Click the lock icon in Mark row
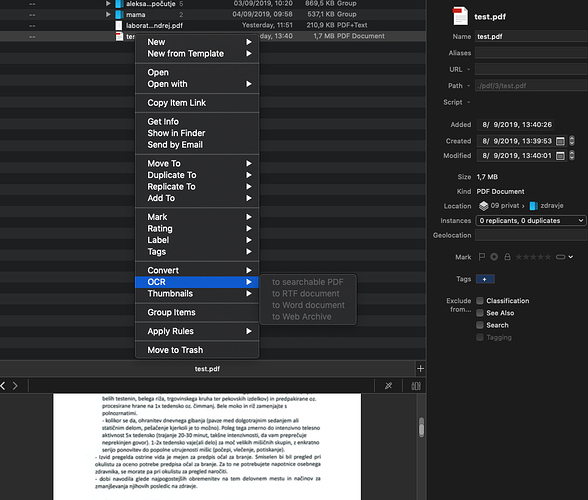Screen dimensions: 588x500 507,257
